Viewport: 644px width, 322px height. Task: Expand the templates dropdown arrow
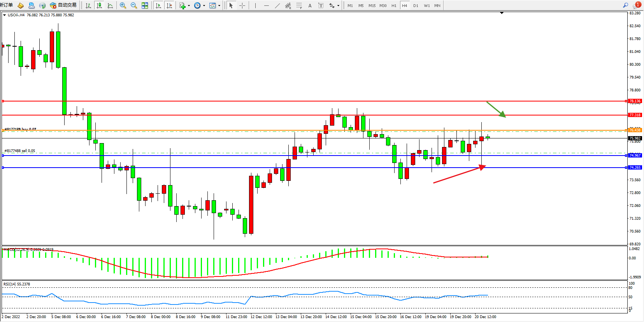(219, 5)
